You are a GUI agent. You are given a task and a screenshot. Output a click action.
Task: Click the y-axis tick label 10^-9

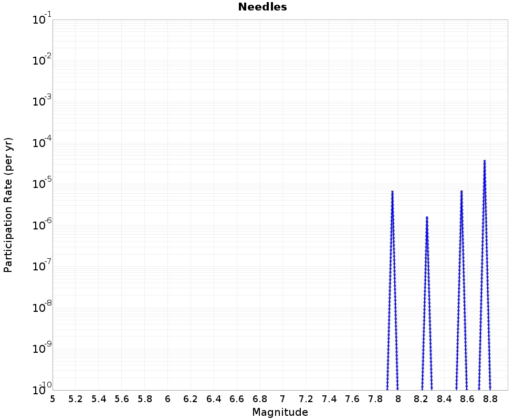click(x=42, y=348)
